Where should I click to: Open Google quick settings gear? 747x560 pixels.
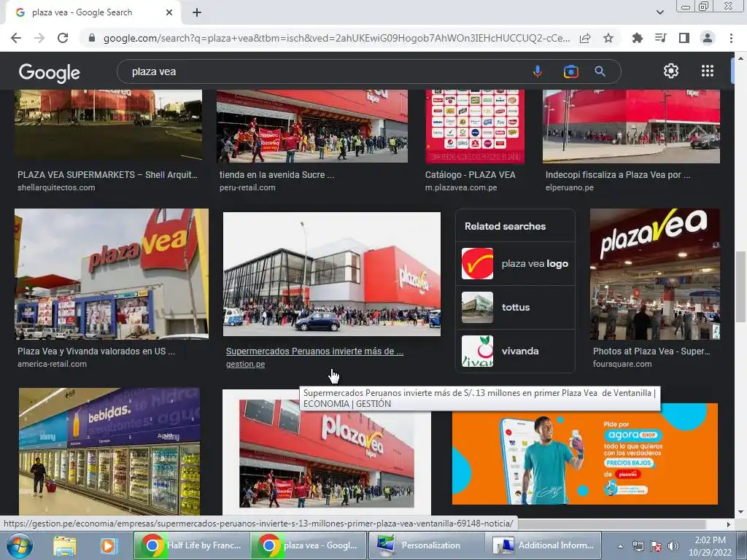(x=671, y=71)
